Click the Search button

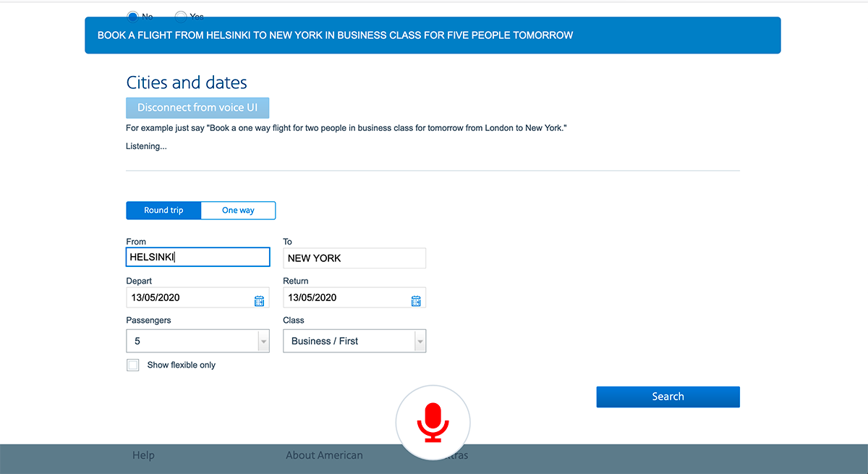click(668, 397)
